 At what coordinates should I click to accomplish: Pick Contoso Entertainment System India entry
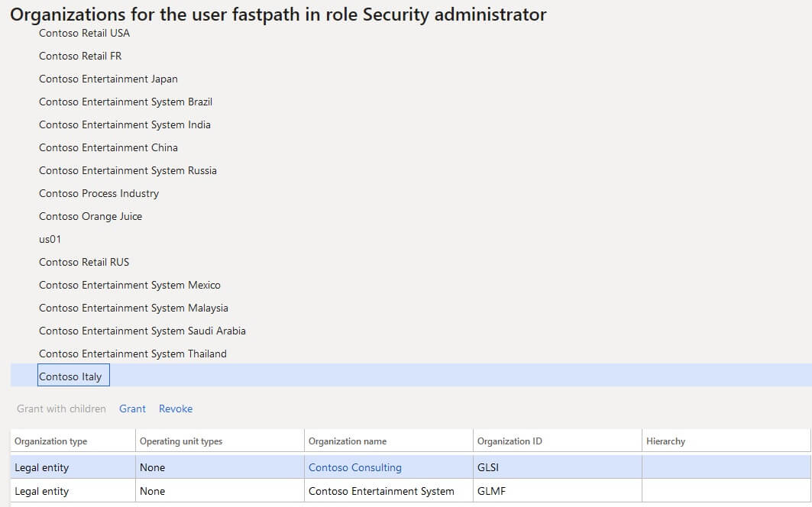(124, 124)
